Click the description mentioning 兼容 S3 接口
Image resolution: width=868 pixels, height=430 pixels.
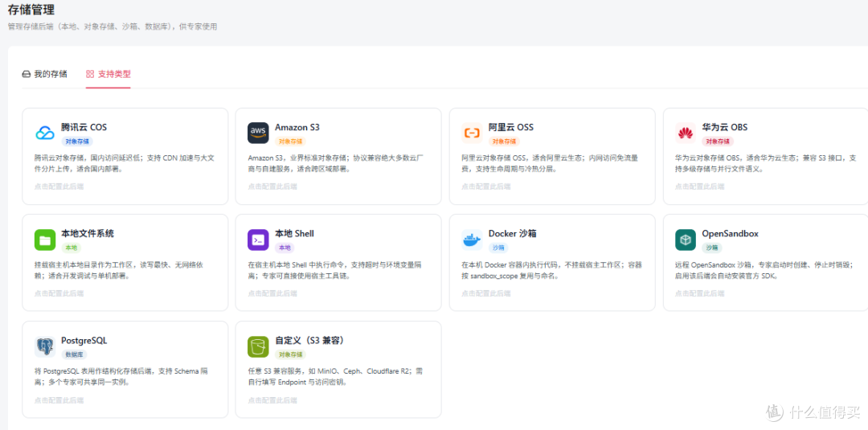pos(766,163)
